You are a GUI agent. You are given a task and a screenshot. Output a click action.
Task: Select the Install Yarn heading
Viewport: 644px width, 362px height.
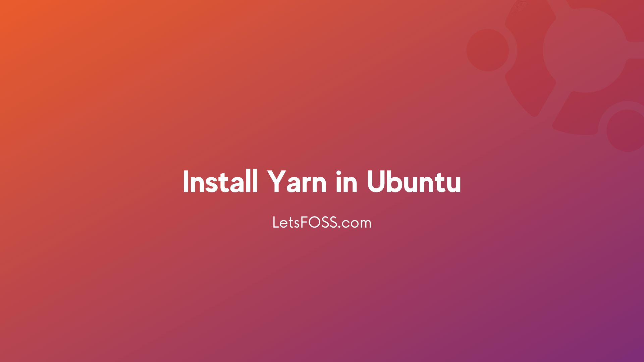tap(322, 181)
